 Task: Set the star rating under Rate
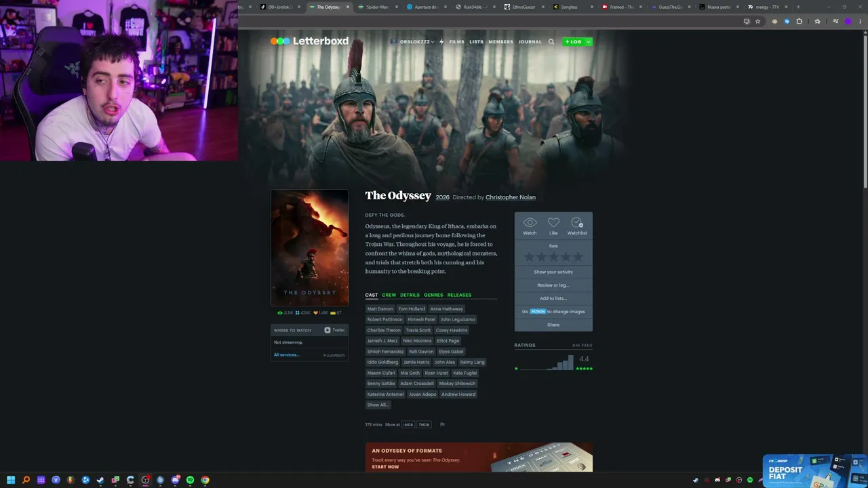click(553, 257)
